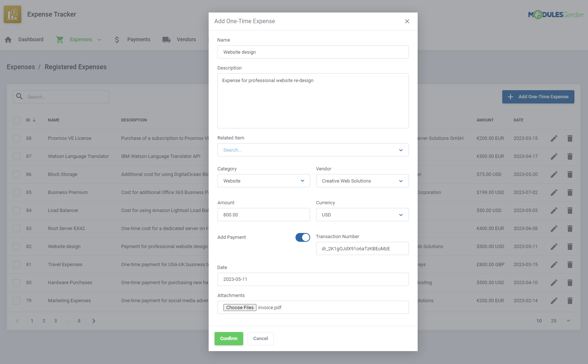Screen dimensions: 588x364
Task: Toggle the Add Payment switch
Action: coord(302,237)
